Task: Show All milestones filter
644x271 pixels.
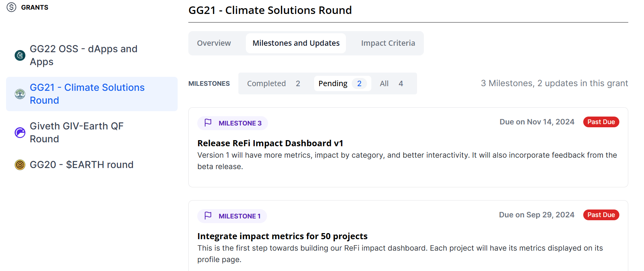Action: pyautogui.click(x=391, y=84)
